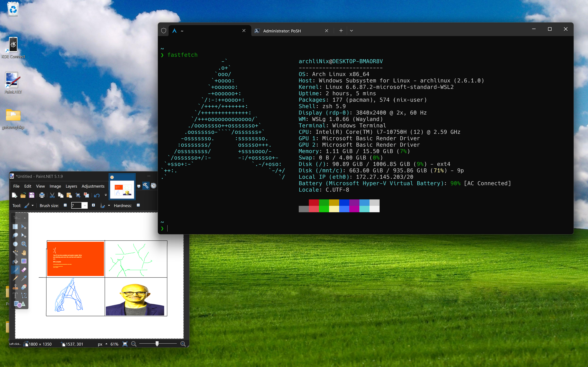The height and width of the screenshot is (367, 588).
Task: Click the Save floppy disk icon
Action: (x=32, y=195)
